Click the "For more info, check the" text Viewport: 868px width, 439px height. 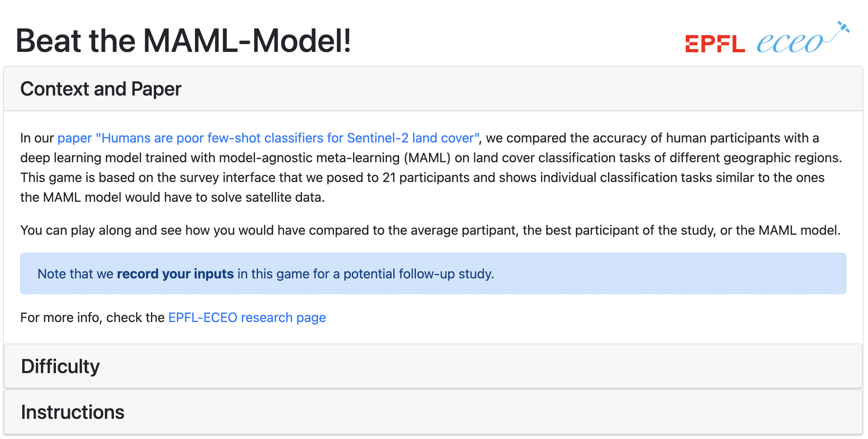[92, 318]
